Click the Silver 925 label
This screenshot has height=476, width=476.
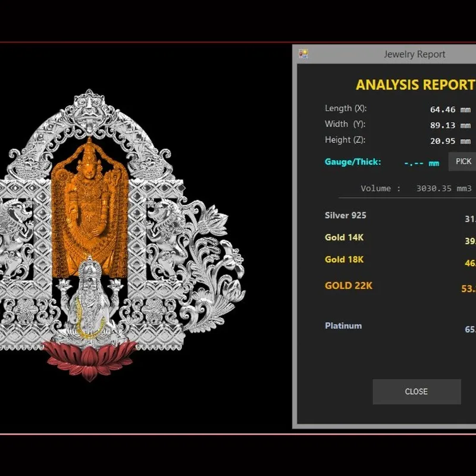click(x=346, y=215)
